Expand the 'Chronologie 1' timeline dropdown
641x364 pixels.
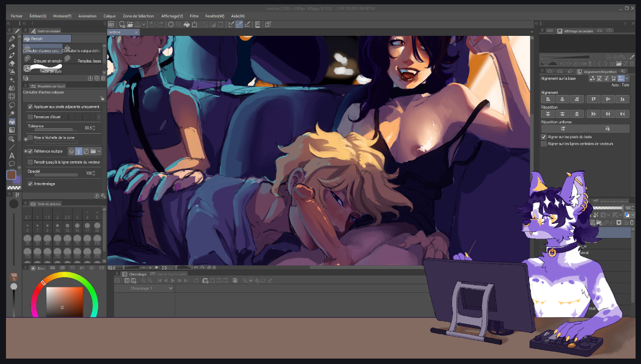coord(171,288)
